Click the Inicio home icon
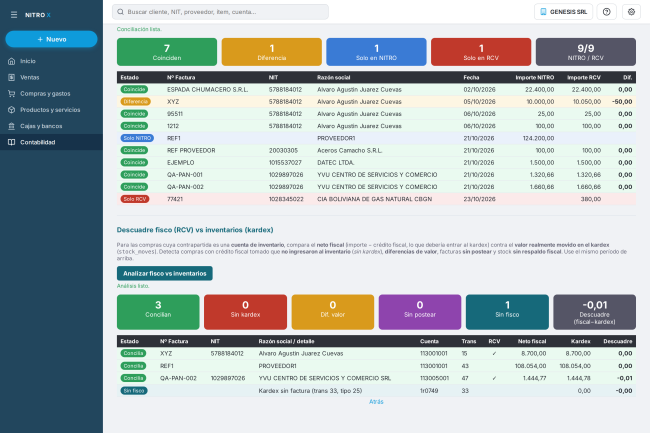The image size is (650, 433). pos(12,61)
